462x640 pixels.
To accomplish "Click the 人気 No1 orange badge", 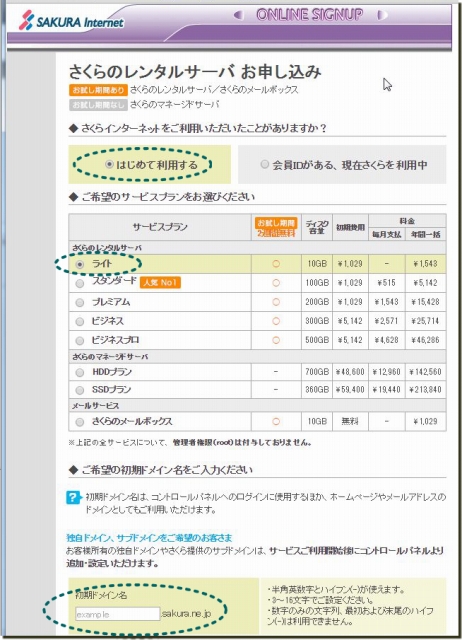I will click(x=160, y=282).
